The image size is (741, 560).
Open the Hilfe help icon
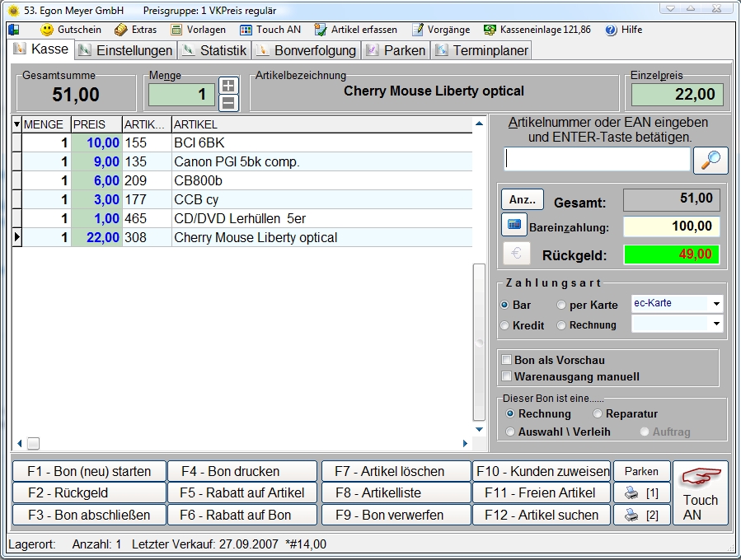[x=611, y=30]
